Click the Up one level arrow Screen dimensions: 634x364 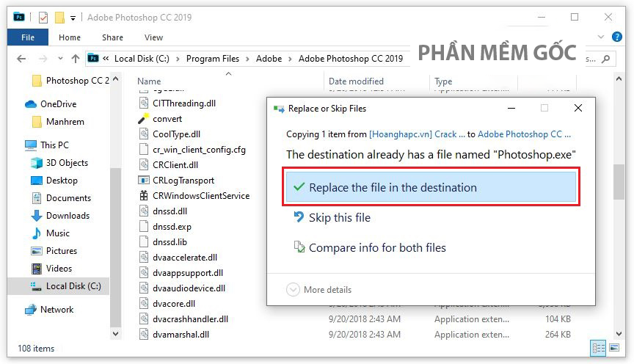coord(75,59)
